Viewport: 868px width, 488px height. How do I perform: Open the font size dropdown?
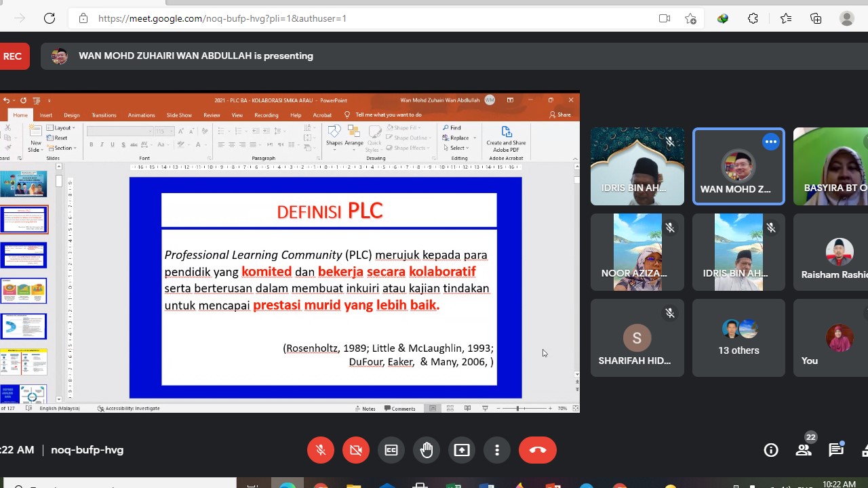coord(164,131)
